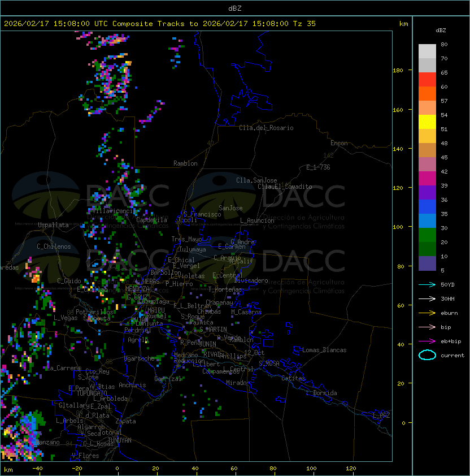Click the 'Villavicencio' map label
This screenshot has height=476, width=470.
point(114,211)
